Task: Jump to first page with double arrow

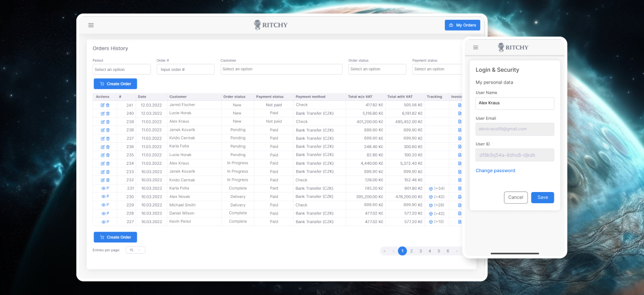Action: 384,251
